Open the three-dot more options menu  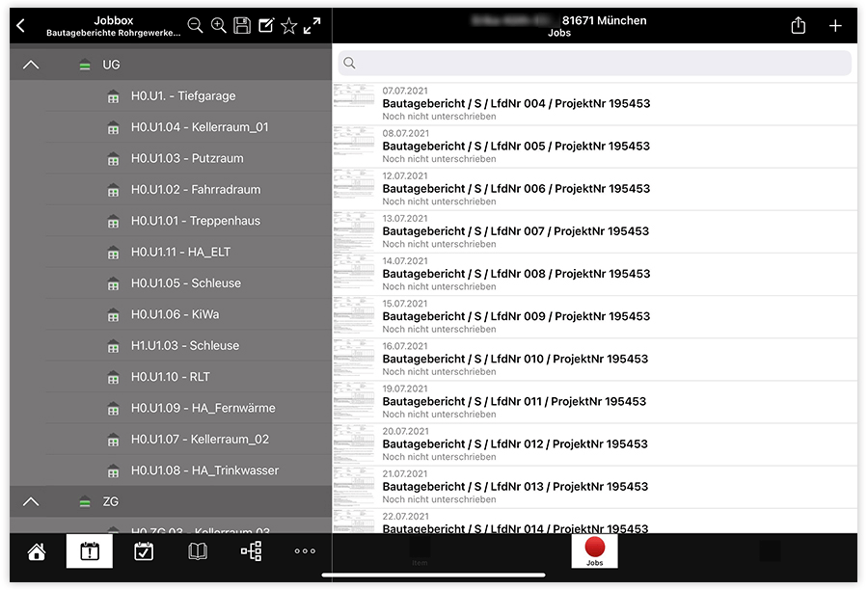click(305, 551)
